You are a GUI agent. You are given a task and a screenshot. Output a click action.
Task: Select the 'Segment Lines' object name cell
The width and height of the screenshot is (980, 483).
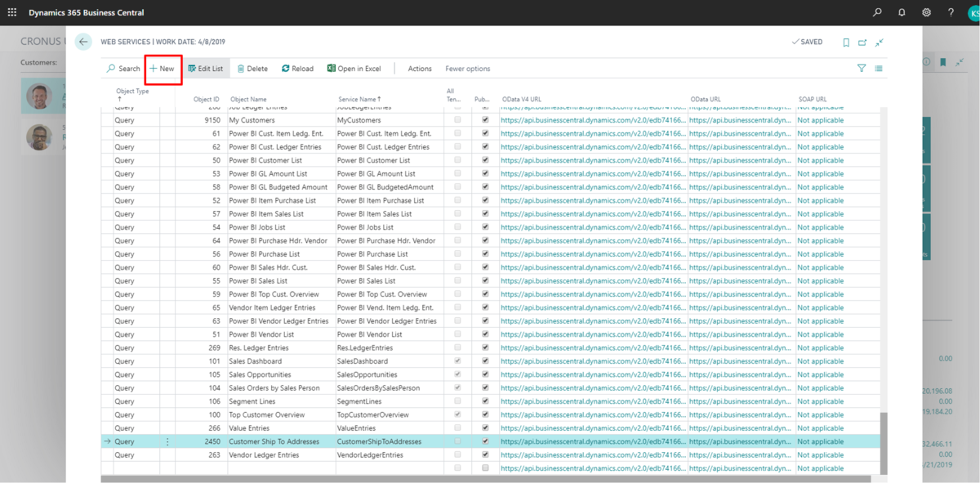pyautogui.click(x=252, y=401)
